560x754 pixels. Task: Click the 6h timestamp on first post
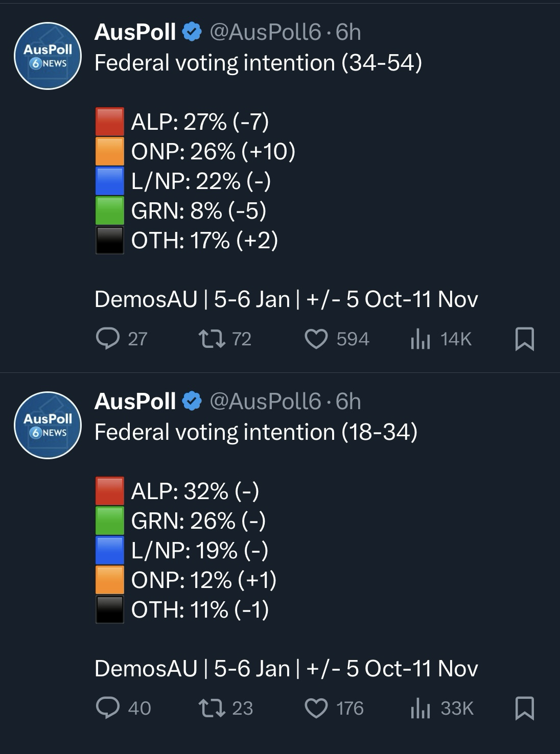click(x=348, y=32)
